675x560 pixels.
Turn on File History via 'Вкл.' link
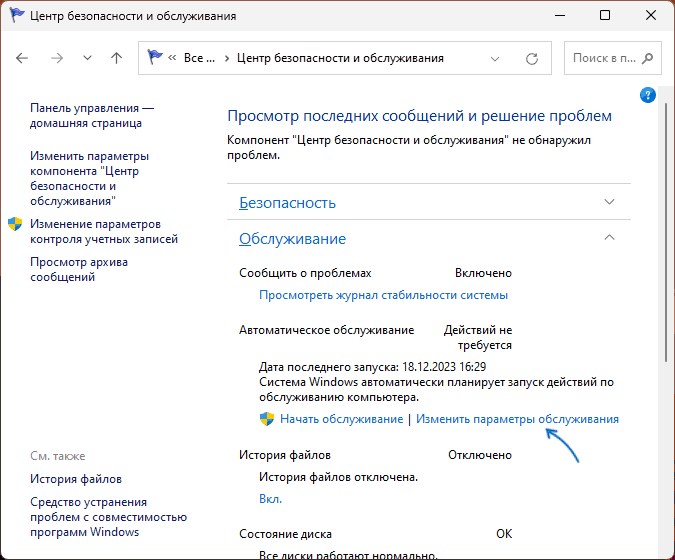pyautogui.click(x=270, y=499)
